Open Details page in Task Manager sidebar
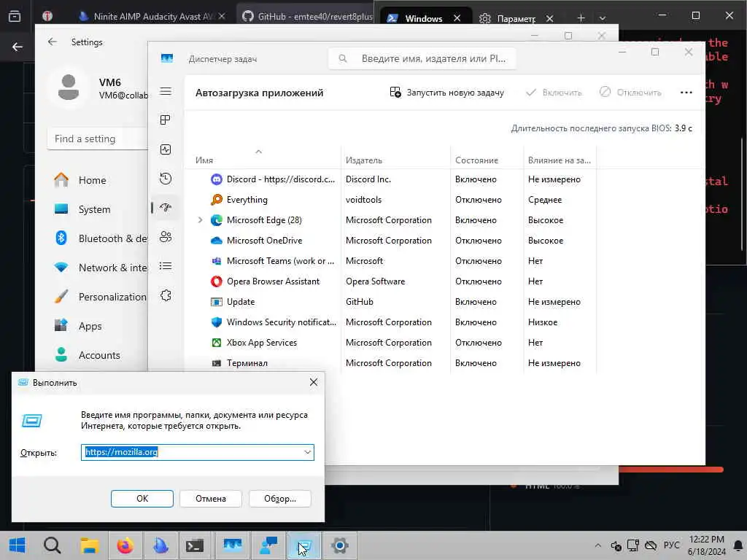Viewport: 747px width, 560px height. pos(166,265)
